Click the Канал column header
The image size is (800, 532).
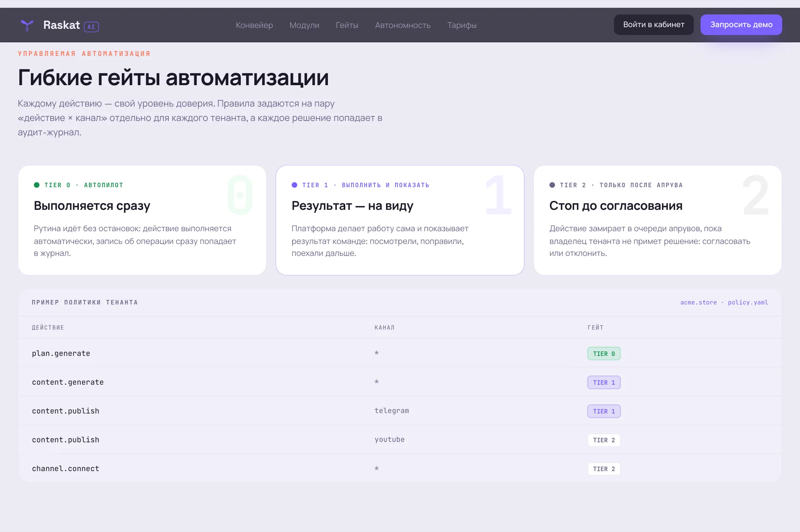click(384, 328)
